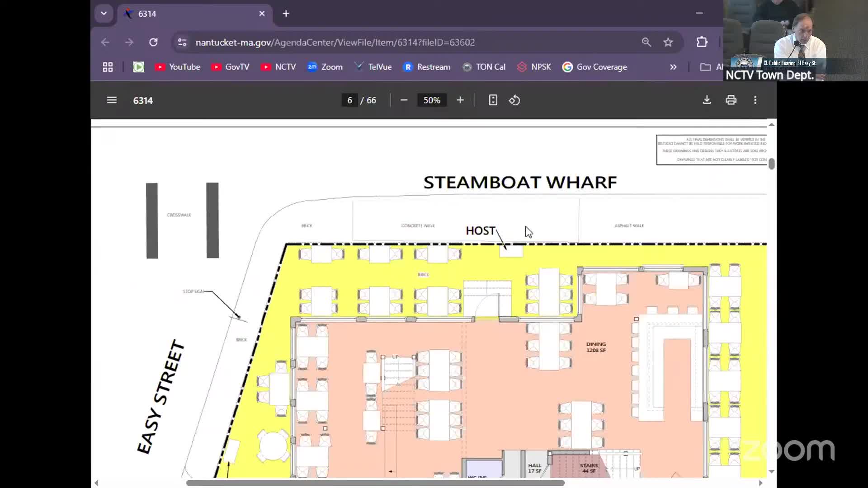The width and height of the screenshot is (868, 488).
Task: Open the PDF sidebar menu icon
Action: click(112, 100)
